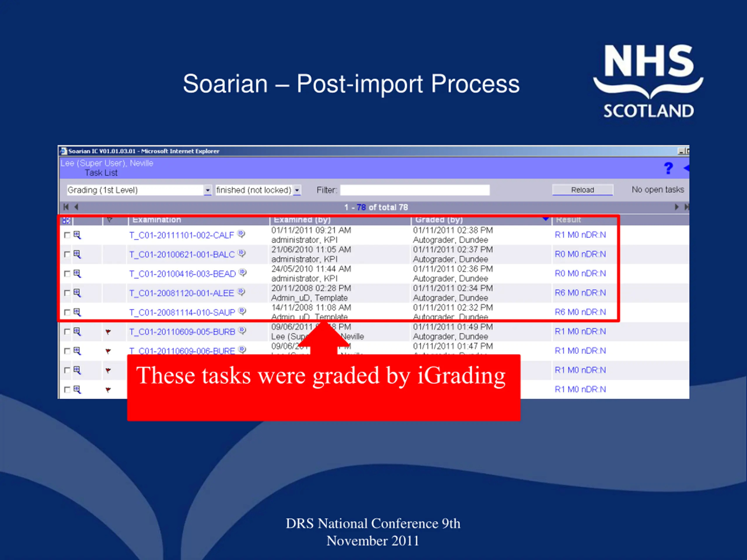
Task: Open detail magnifier icon for SAUP row
Action: pos(77,312)
